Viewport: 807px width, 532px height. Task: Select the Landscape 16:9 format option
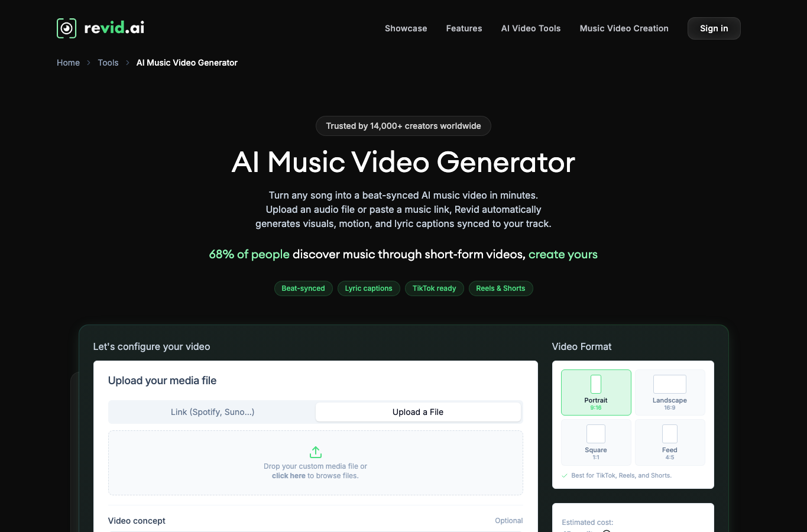[x=670, y=392]
